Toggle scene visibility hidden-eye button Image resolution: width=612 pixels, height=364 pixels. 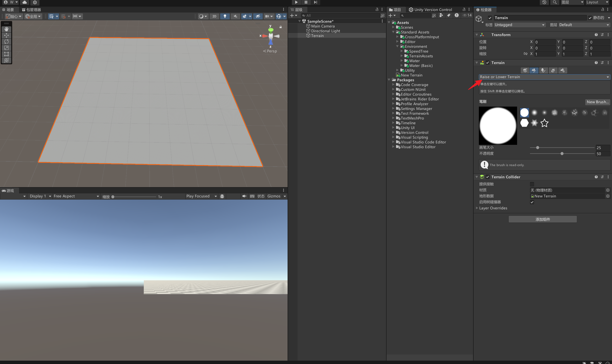[x=257, y=16]
